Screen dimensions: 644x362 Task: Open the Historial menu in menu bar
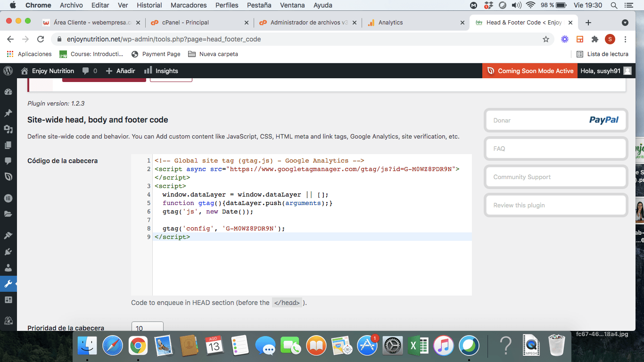149,5
